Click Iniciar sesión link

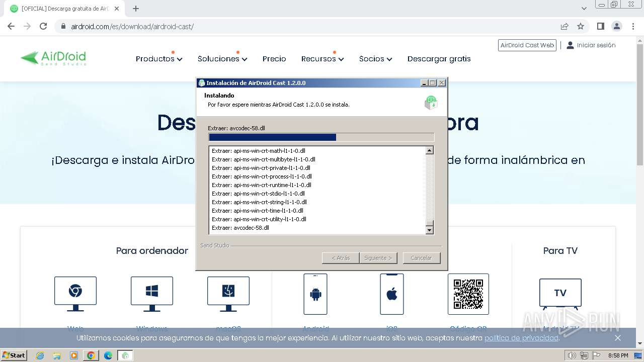point(591,45)
